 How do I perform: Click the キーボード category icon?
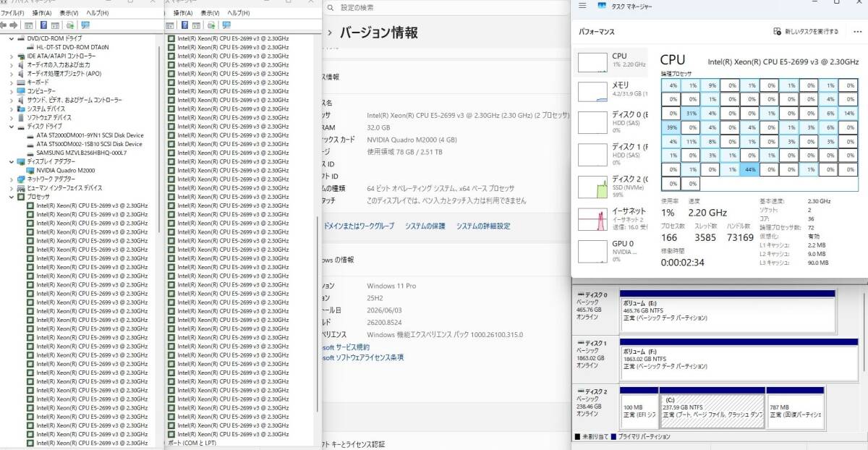22,82
